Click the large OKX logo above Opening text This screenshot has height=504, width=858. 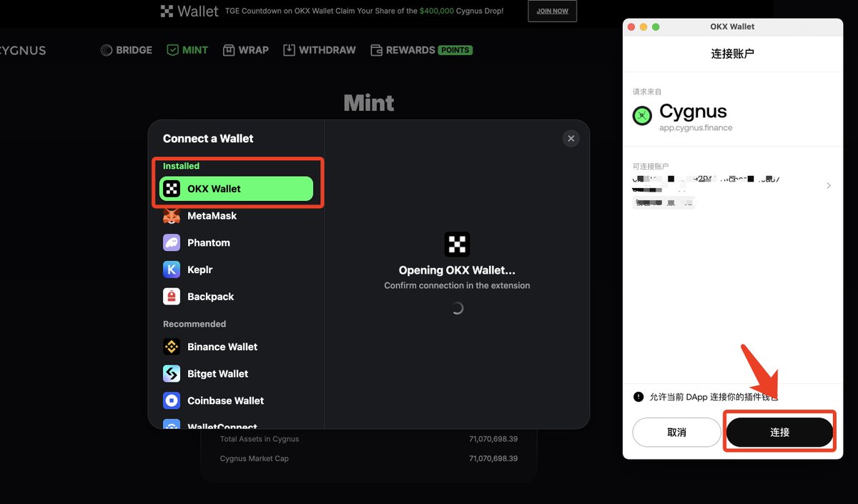tap(457, 244)
